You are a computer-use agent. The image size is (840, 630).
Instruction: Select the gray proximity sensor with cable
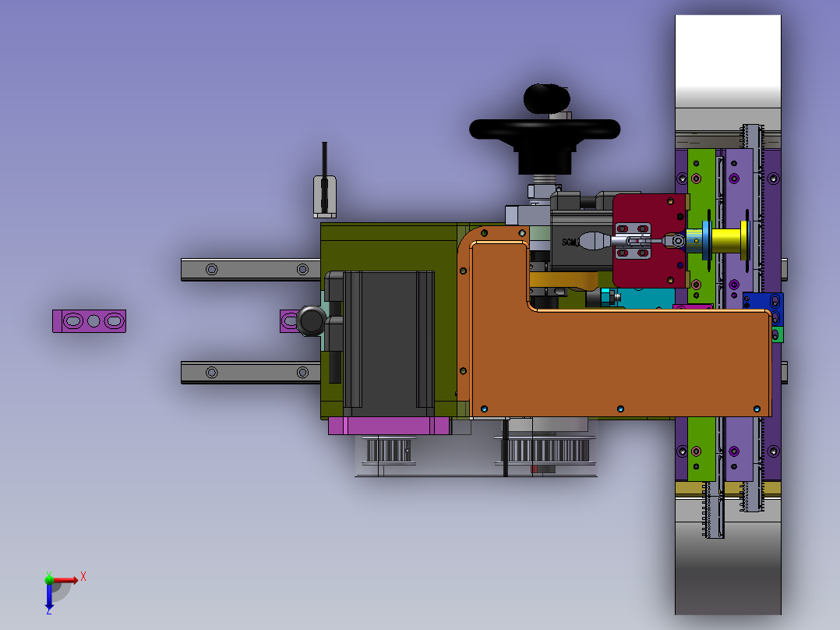click(x=325, y=196)
